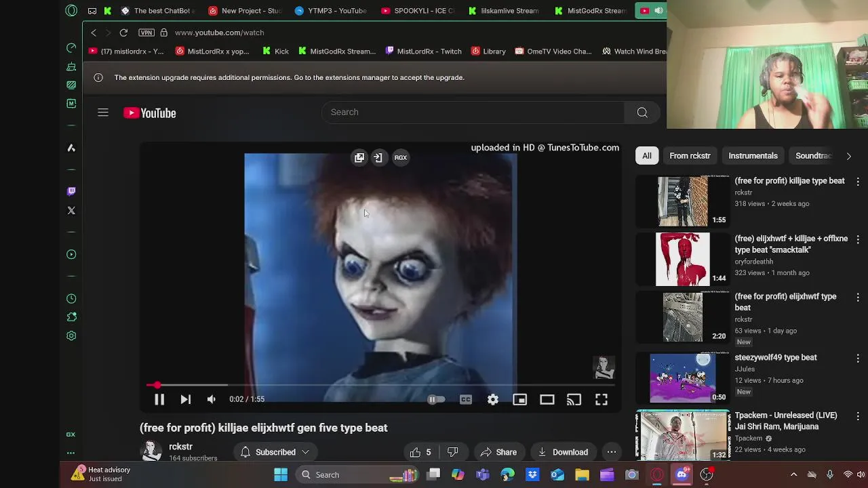Open the Windows Start menu
Viewport: 868px width, 488px height.
280,474
